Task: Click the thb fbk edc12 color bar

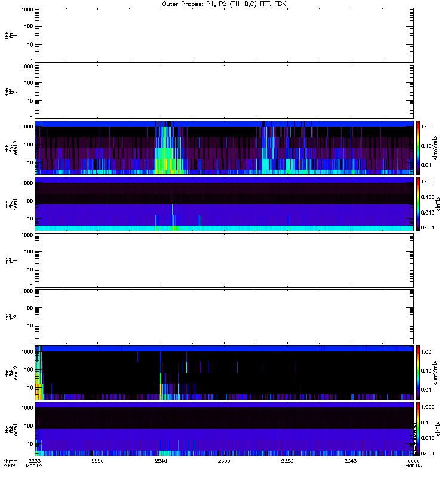Action: (x=418, y=148)
